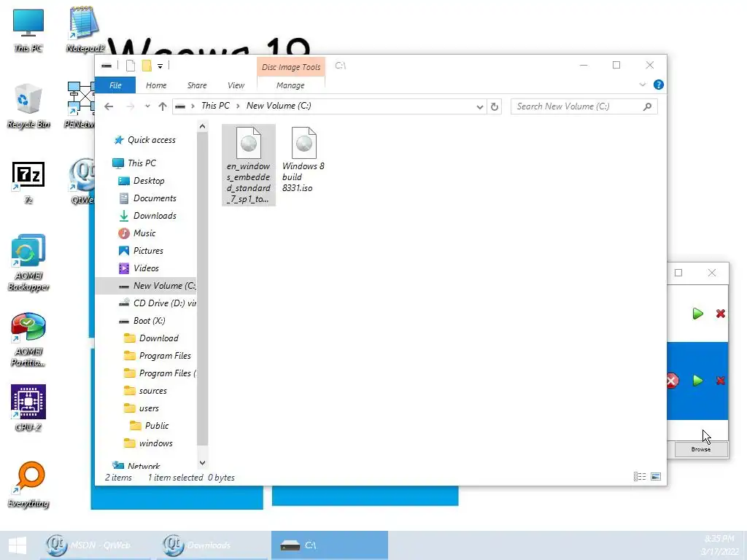Open users folder in navigation tree
Screen dimensions: 747x560
pyautogui.click(x=142, y=408)
